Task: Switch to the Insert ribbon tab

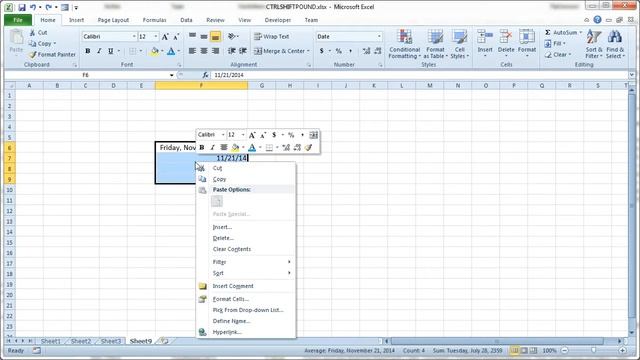Action: (76, 20)
